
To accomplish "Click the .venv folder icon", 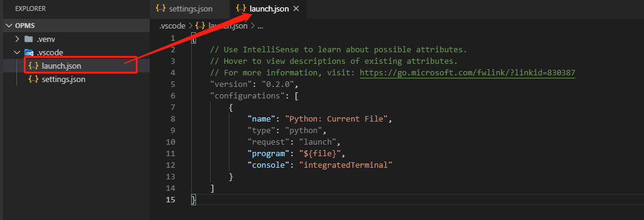I will 29,39.
